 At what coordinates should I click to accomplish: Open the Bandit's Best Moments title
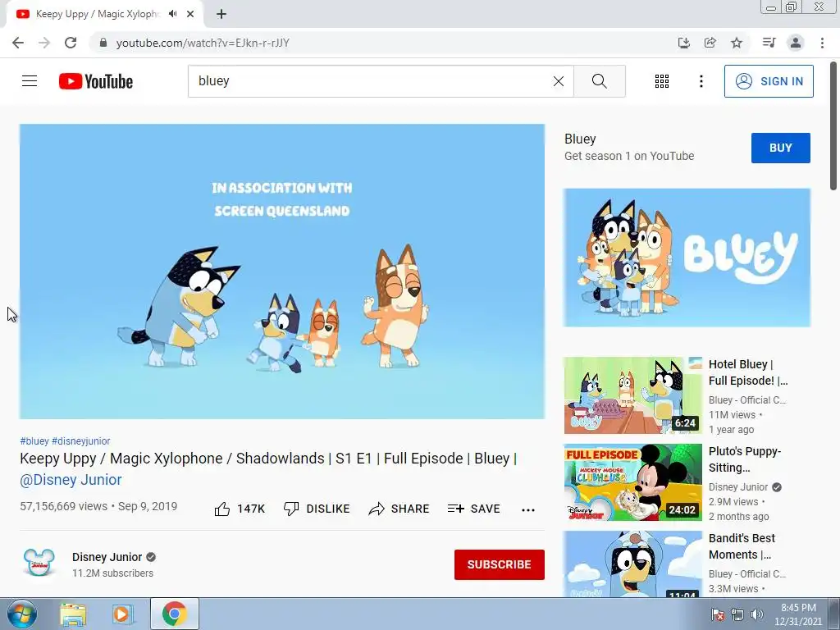click(742, 546)
